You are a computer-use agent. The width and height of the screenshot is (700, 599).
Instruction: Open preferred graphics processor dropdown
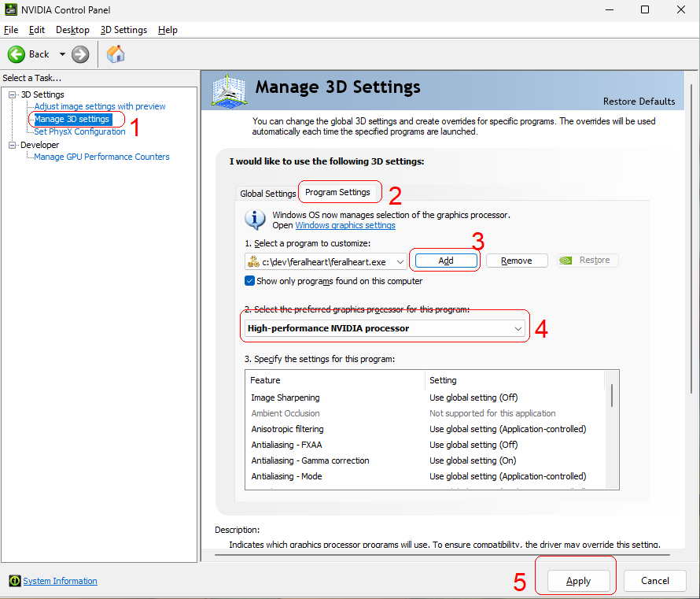click(x=385, y=328)
